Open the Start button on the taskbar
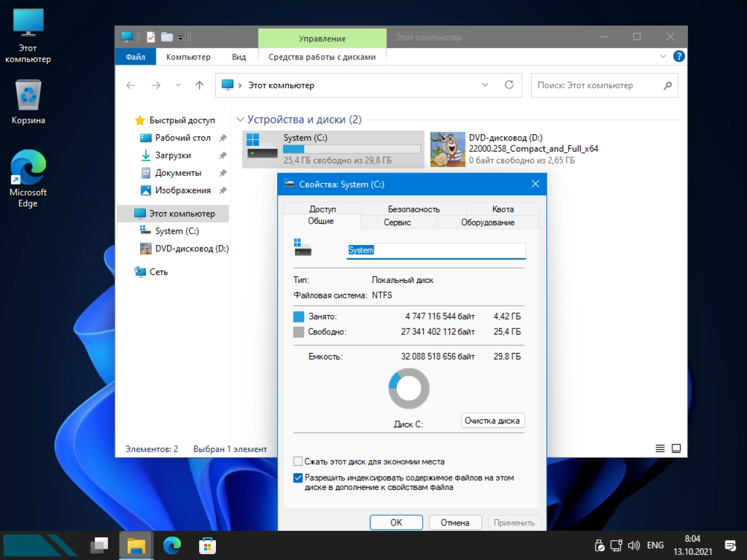This screenshot has height=560, width=747. click(40, 545)
